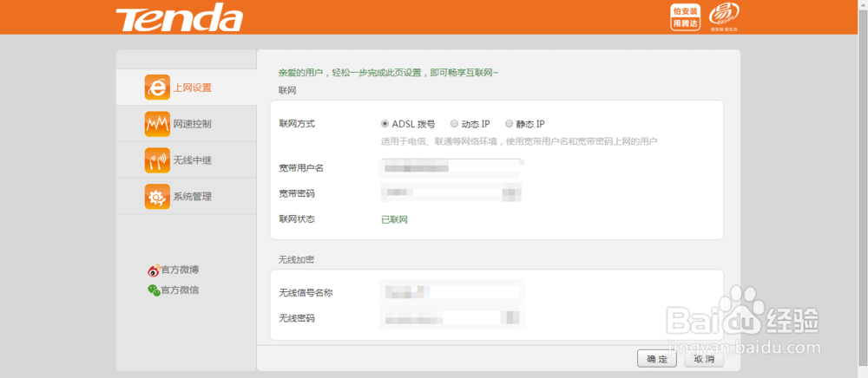The width and height of the screenshot is (868, 378).
Task: Open the 网速控制 menu item
Action: (186, 124)
